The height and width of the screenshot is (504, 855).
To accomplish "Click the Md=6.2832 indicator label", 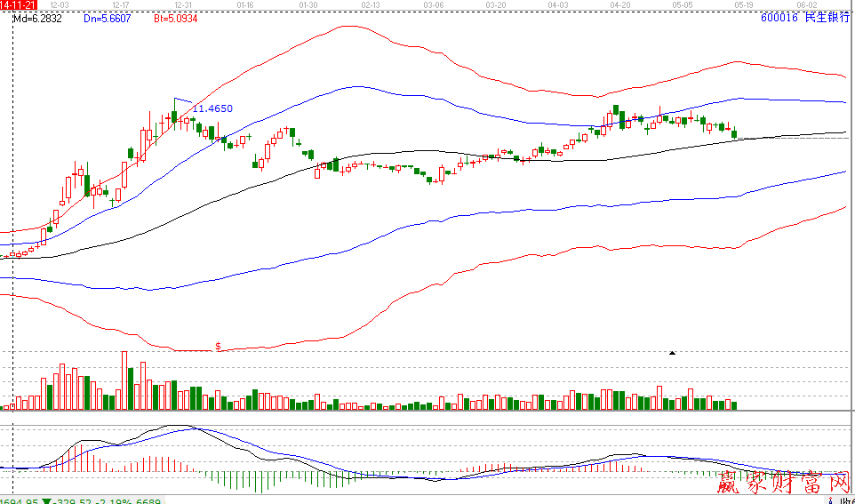I will 37,17.
